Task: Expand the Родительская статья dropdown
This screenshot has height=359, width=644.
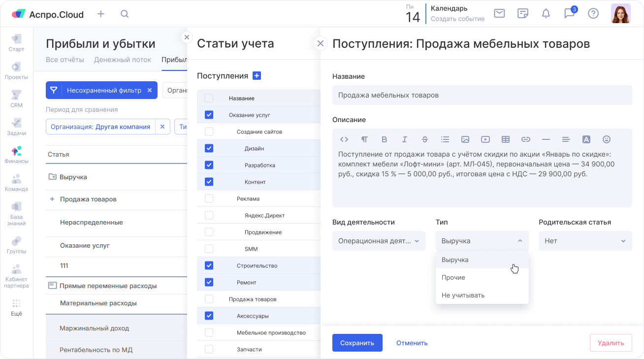Action: [585, 241]
